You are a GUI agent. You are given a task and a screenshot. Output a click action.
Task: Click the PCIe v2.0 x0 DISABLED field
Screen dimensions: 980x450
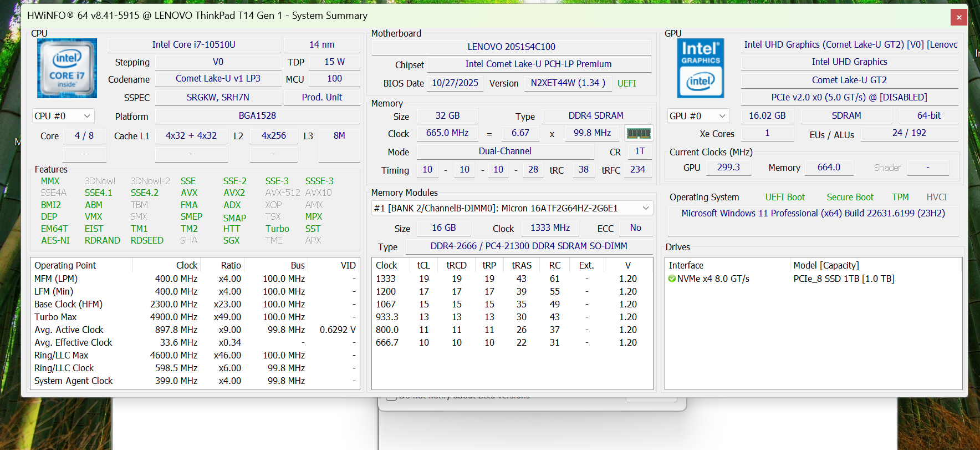(x=850, y=97)
